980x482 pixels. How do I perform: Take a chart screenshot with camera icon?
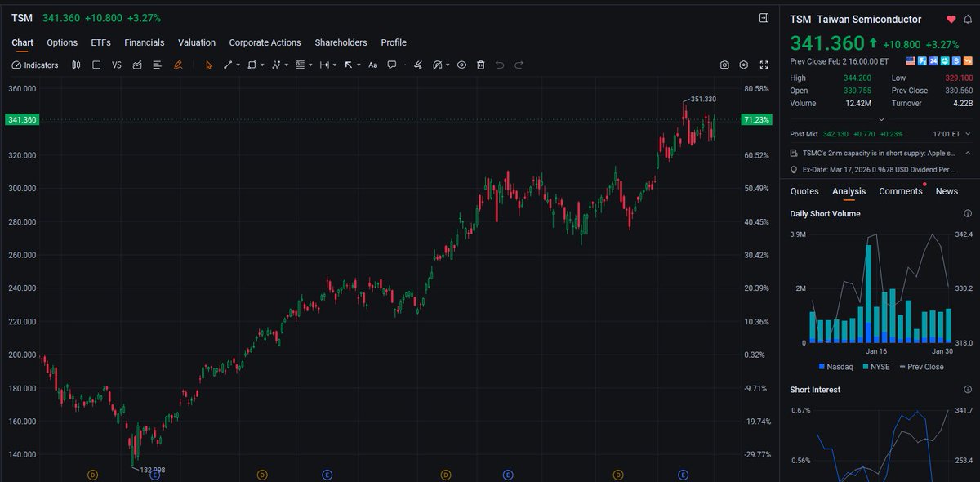click(724, 65)
